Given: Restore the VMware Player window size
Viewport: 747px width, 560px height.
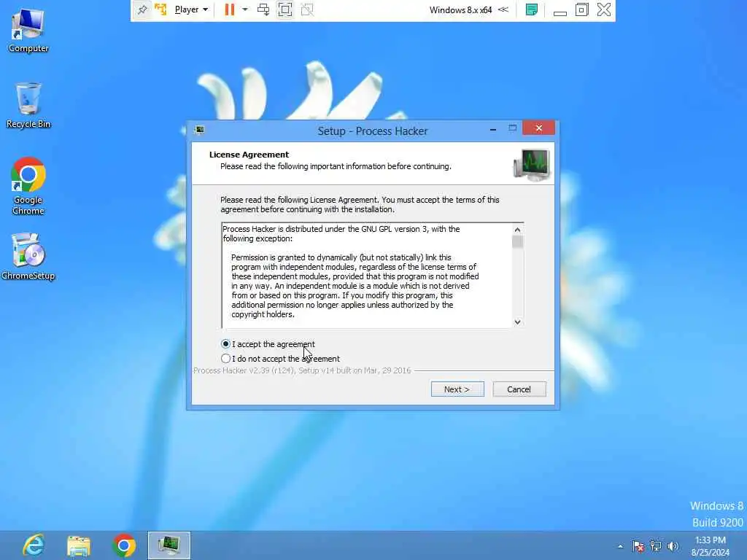Looking at the screenshot, I should coord(581,9).
